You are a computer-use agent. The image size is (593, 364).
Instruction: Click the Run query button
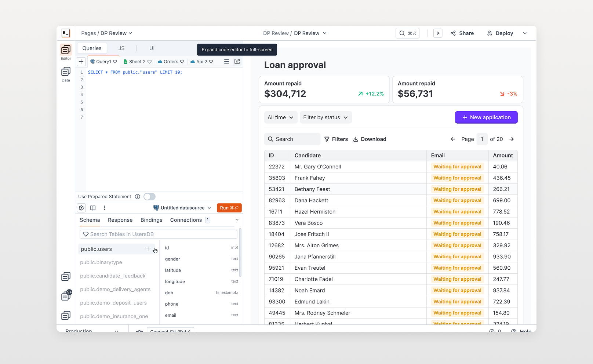[229, 208]
